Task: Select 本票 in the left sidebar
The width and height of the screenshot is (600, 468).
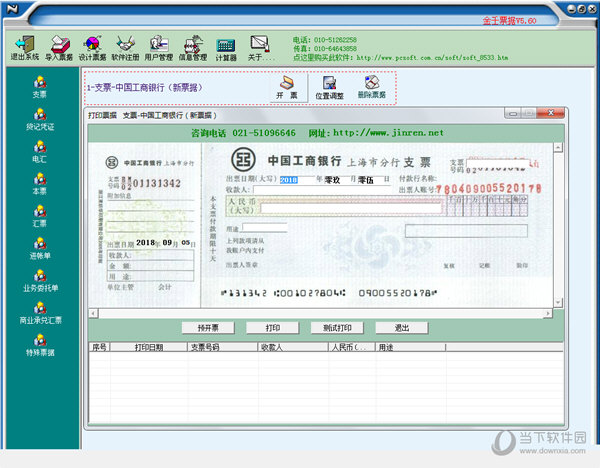Action: tap(40, 184)
